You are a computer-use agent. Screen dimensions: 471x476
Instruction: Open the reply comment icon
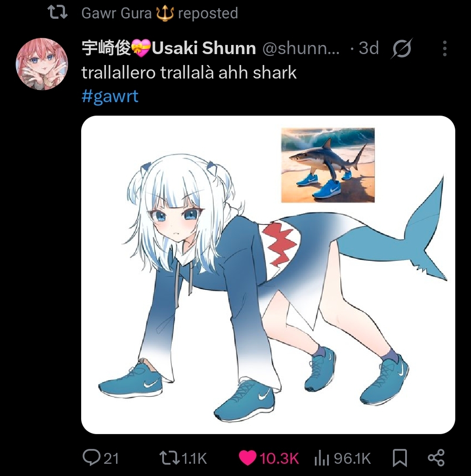(x=91, y=458)
